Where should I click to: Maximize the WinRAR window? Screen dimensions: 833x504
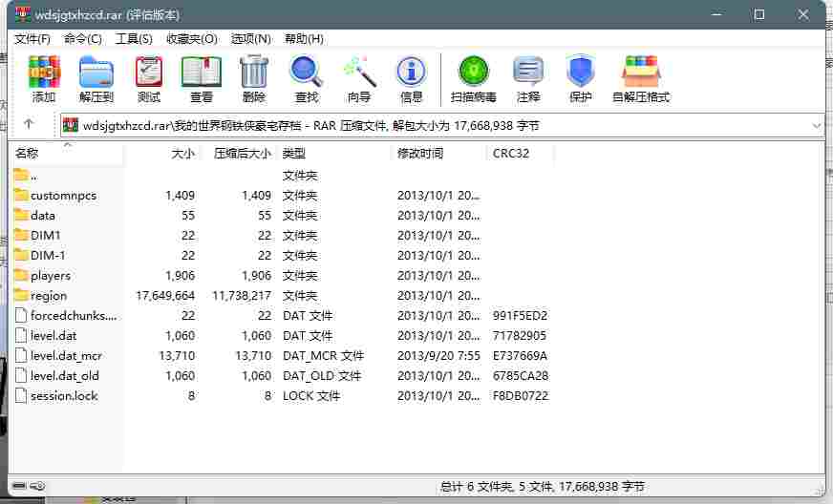point(758,14)
